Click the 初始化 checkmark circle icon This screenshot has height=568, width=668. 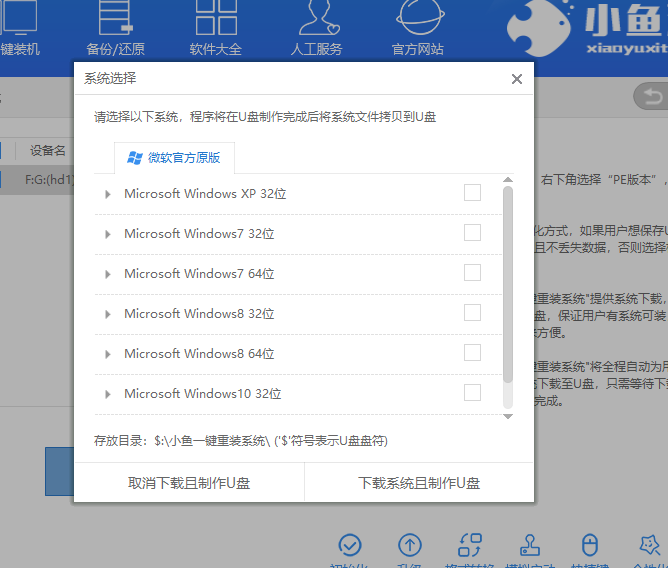coord(350,545)
